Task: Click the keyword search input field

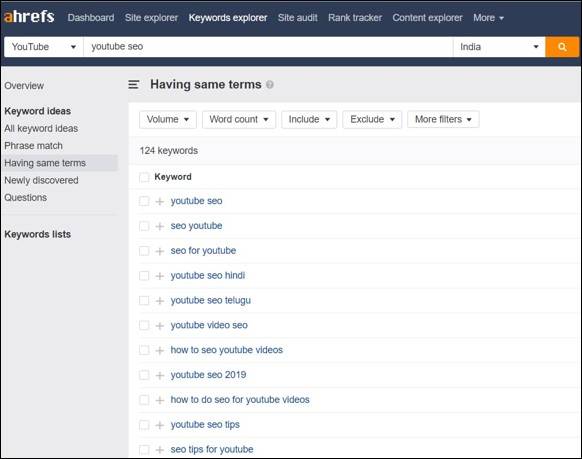Action: coord(268,47)
